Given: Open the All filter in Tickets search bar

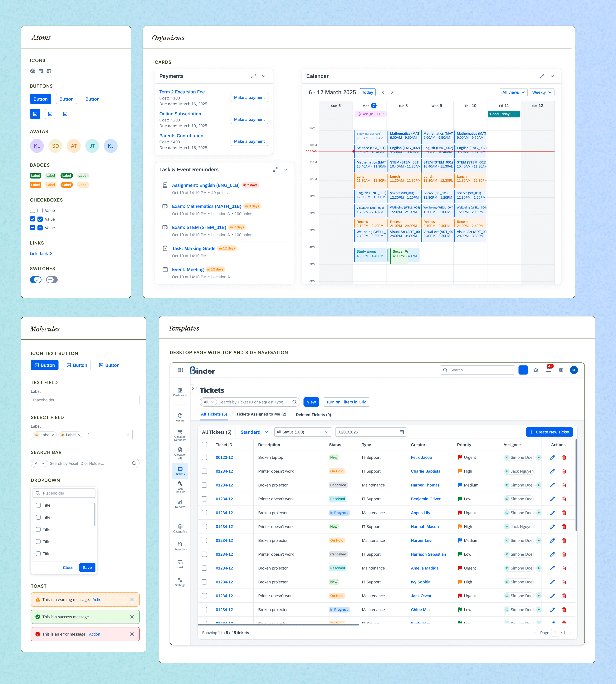Looking at the screenshot, I should (208, 402).
